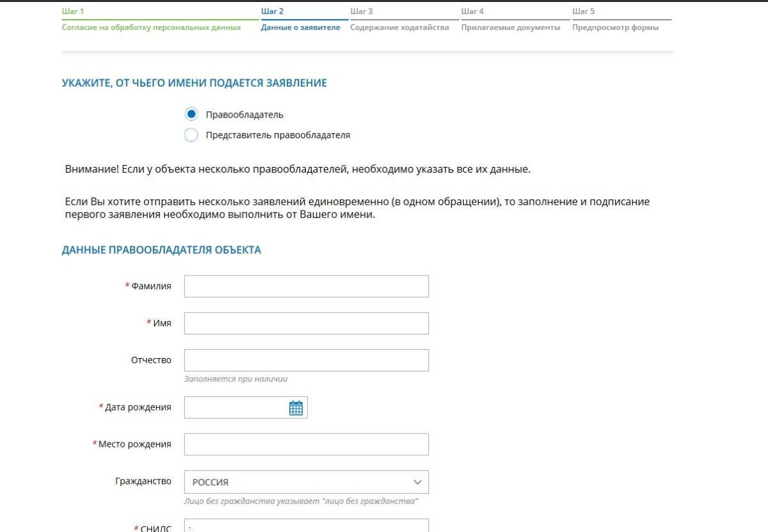Click into the Имя input box

click(x=306, y=324)
